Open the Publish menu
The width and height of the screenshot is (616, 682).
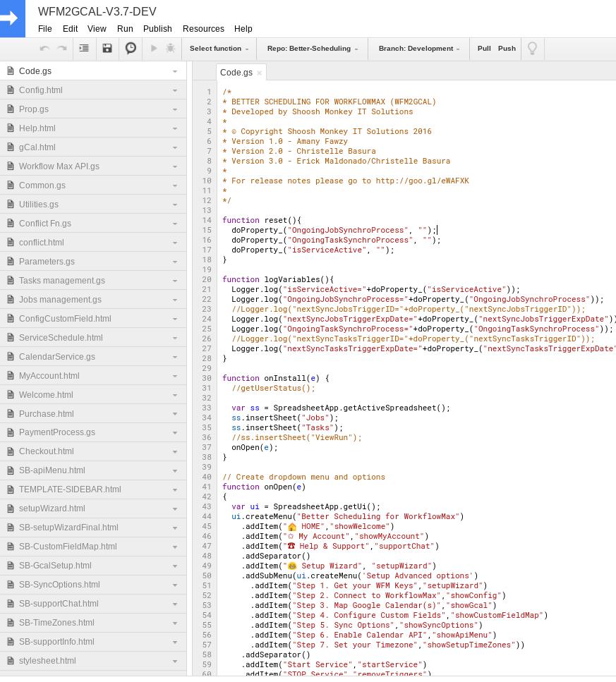157,29
